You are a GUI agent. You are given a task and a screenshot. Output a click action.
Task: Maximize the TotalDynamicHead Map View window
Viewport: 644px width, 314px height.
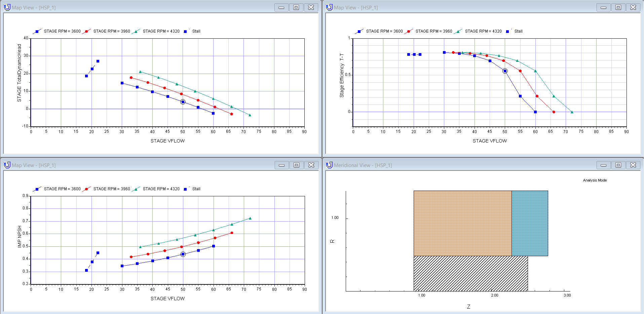click(296, 7)
